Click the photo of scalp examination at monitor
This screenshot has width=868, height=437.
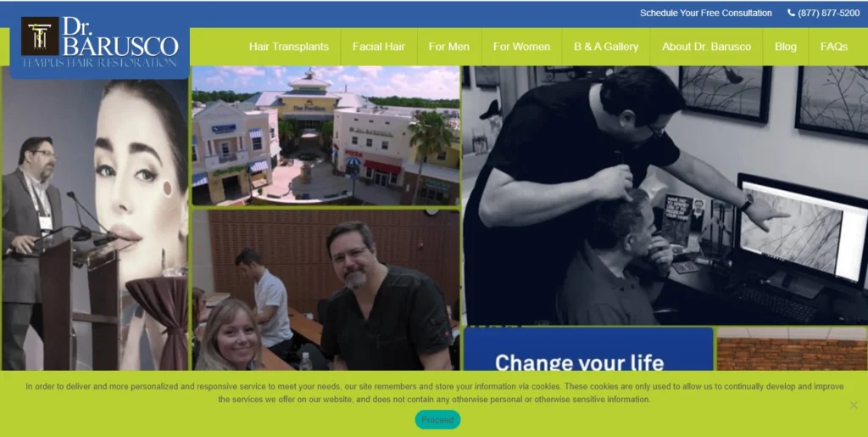665,195
